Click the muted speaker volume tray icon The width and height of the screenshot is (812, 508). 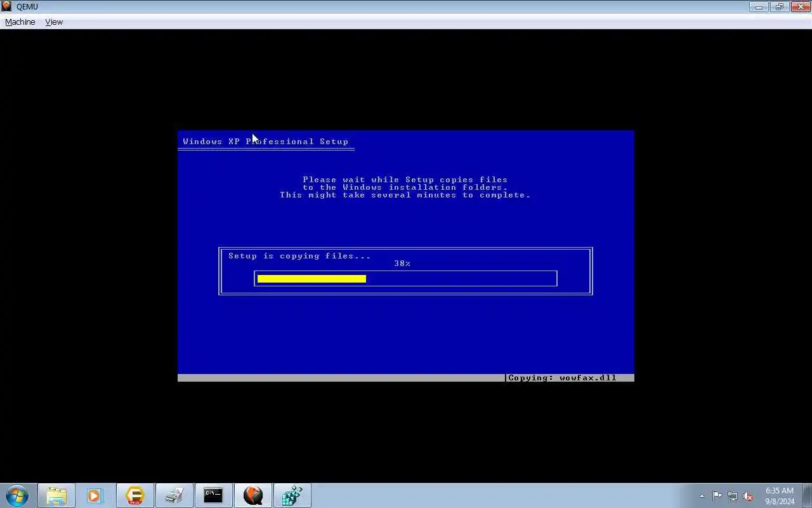click(x=748, y=496)
